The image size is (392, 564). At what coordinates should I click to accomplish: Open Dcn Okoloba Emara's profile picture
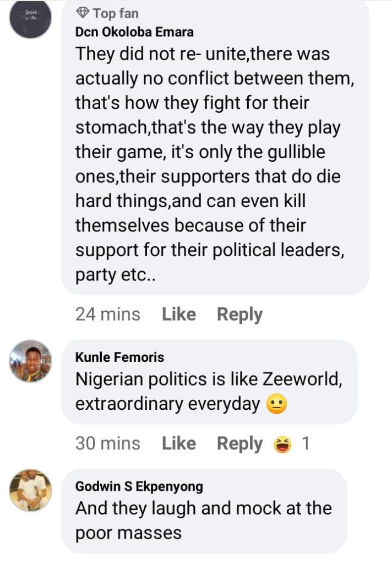(x=31, y=18)
